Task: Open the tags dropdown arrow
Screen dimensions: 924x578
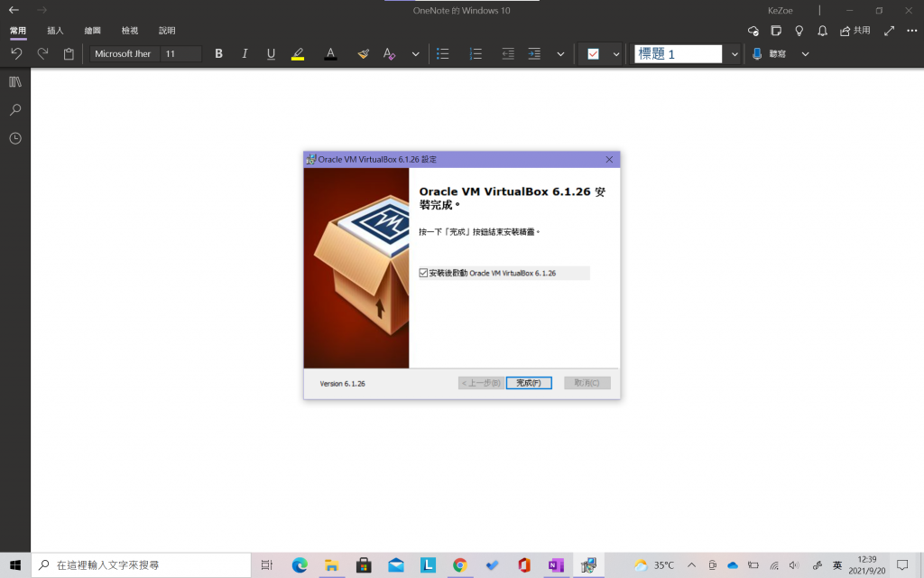Action: click(x=615, y=53)
